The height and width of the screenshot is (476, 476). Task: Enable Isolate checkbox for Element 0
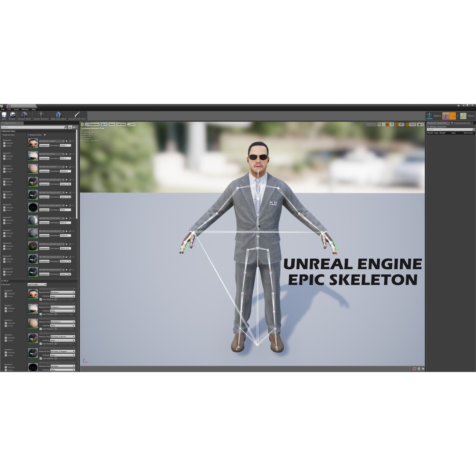pyautogui.click(x=4, y=146)
